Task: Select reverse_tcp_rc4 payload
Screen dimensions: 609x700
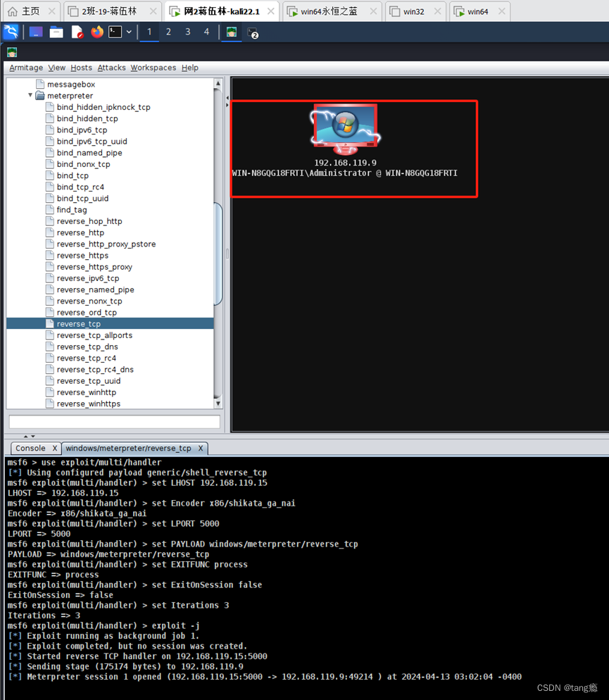Action: (x=86, y=358)
